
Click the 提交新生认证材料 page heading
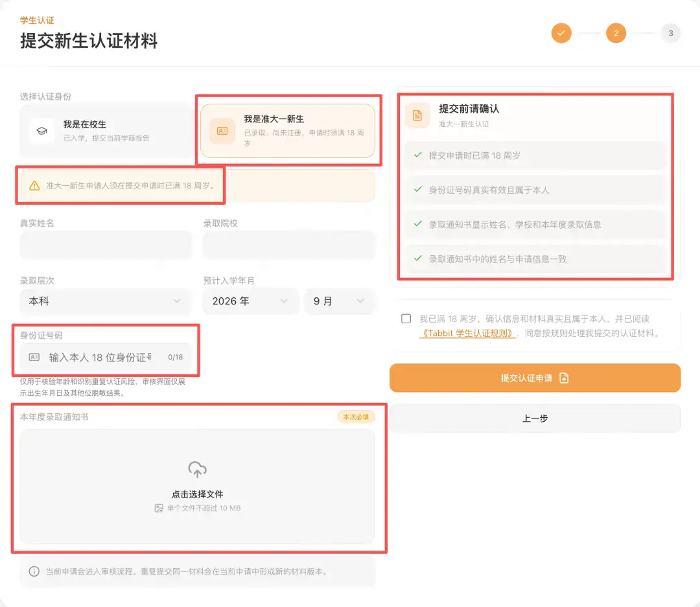pos(89,41)
